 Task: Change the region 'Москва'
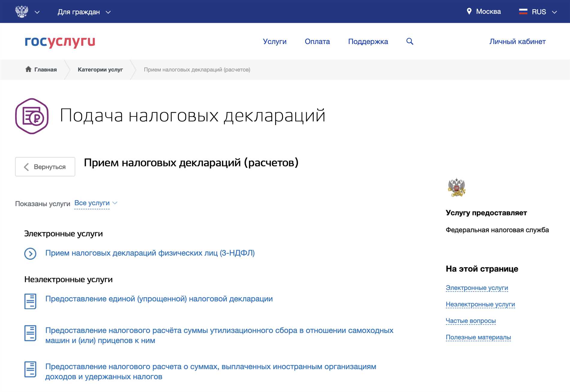pos(488,11)
